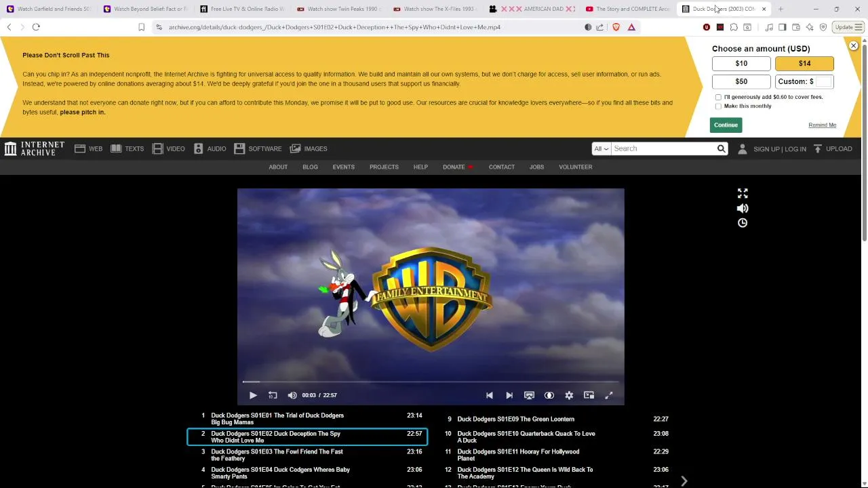Bookmark this page

[141, 27]
